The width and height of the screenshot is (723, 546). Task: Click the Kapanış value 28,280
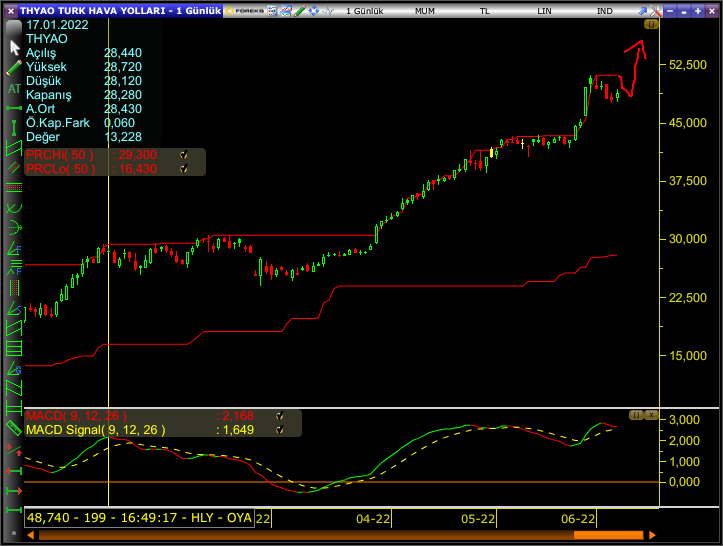coord(123,95)
